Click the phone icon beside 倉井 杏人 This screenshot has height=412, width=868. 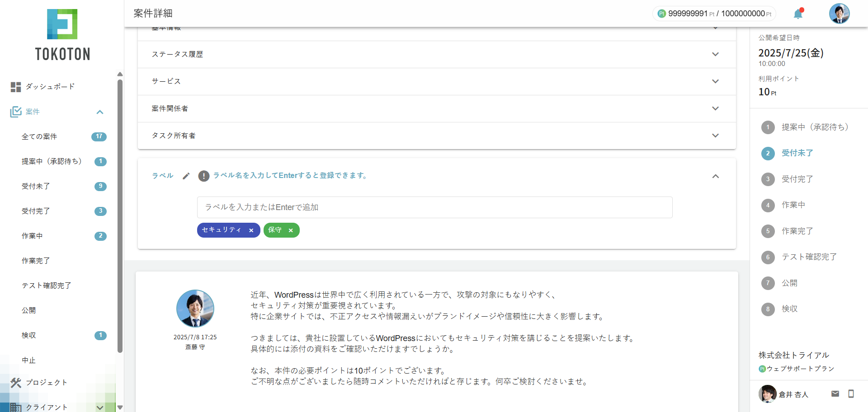coord(852,393)
